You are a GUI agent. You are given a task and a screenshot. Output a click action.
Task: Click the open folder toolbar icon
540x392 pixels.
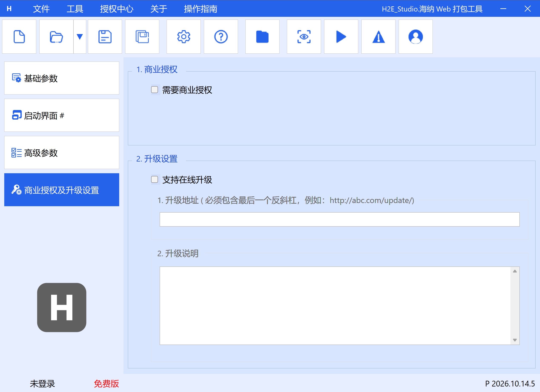[56, 37]
